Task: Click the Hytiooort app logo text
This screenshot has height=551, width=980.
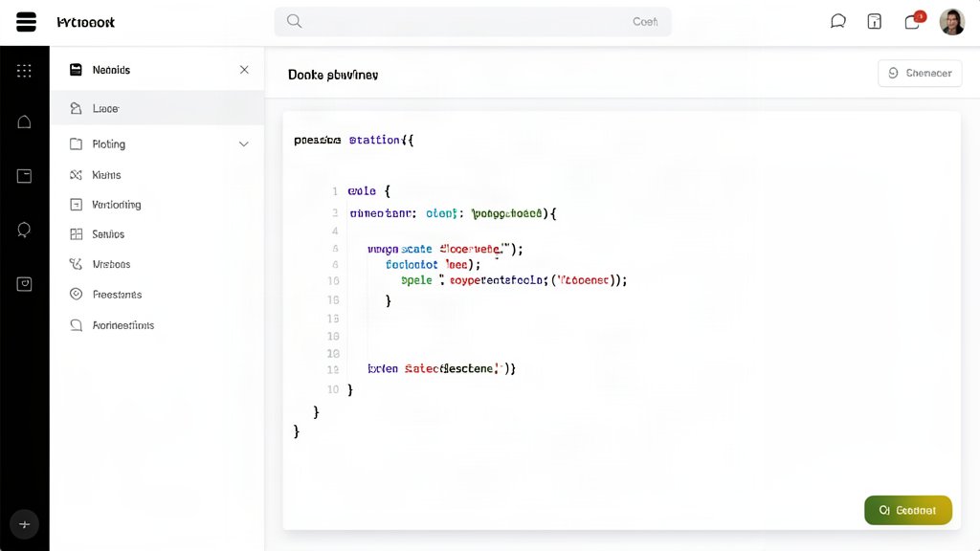Action: click(x=85, y=23)
